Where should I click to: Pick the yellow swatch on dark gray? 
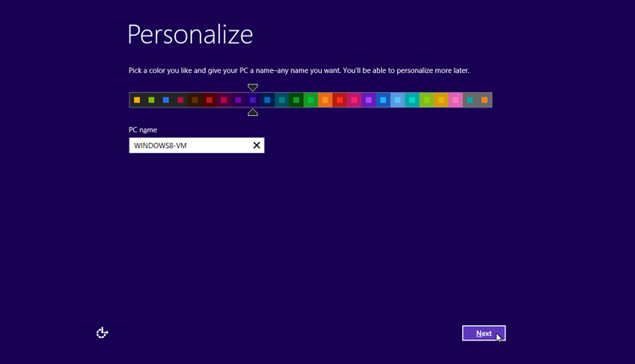pos(137,100)
